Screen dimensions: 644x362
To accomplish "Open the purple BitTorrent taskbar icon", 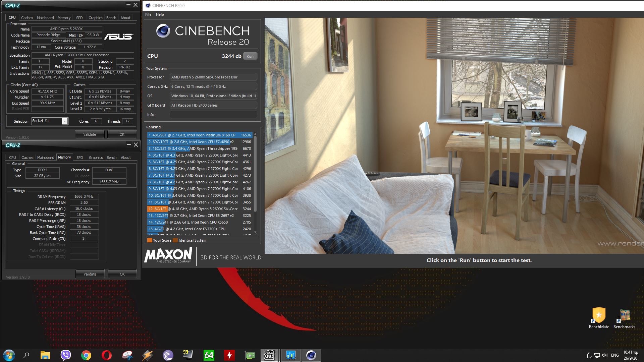I will pos(168,355).
